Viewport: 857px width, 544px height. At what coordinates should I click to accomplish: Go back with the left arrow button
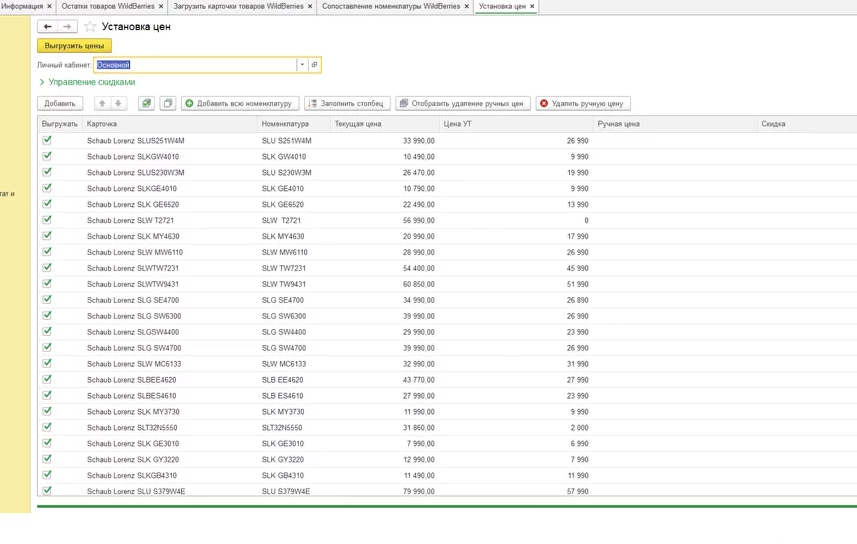click(48, 26)
